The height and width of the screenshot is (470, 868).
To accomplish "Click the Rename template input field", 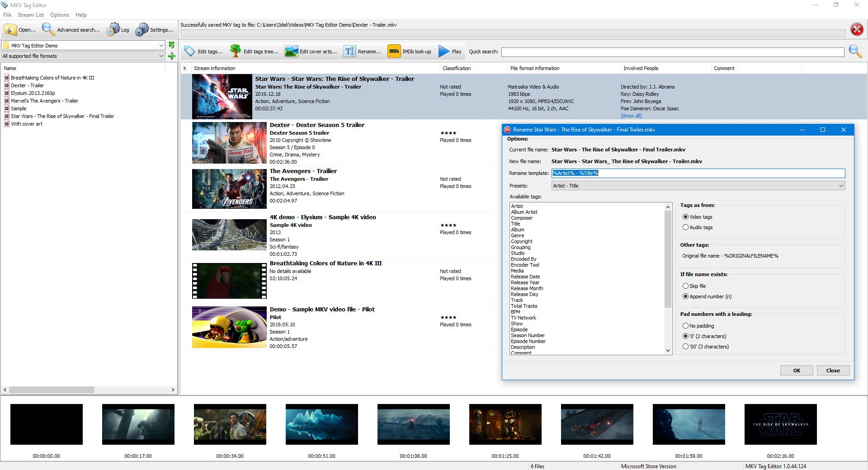I will pyautogui.click(x=698, y=173).
